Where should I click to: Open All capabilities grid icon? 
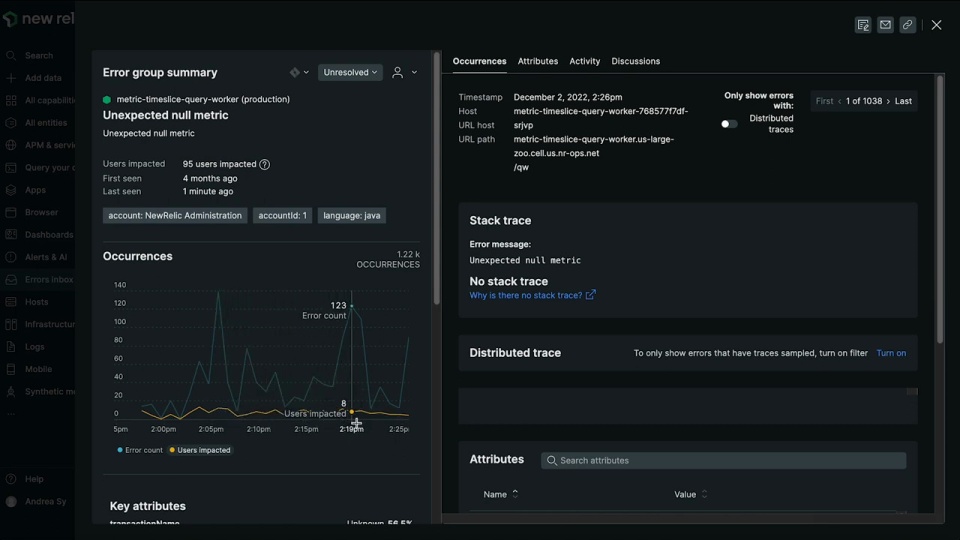point(11,100)
